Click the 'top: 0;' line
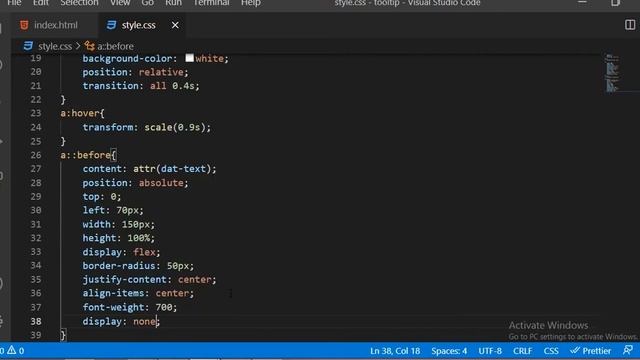This screenshot has width=640, height=360. pyautogui.click(x=102, y=196)
